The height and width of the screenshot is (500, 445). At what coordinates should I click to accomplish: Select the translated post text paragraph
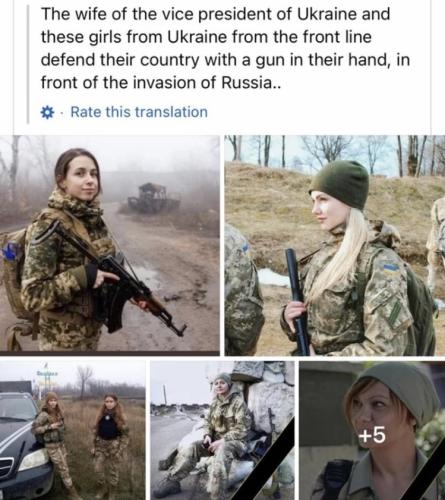click(225, 49)
